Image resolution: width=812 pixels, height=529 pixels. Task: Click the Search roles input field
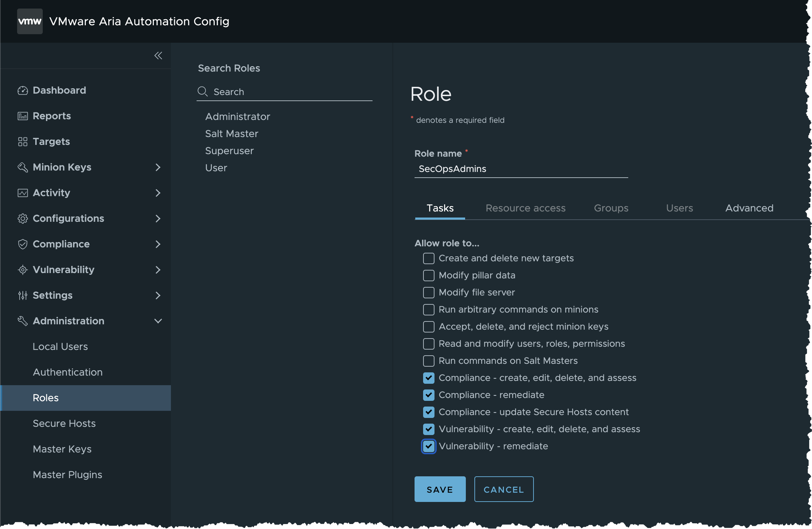pos(285,92)
